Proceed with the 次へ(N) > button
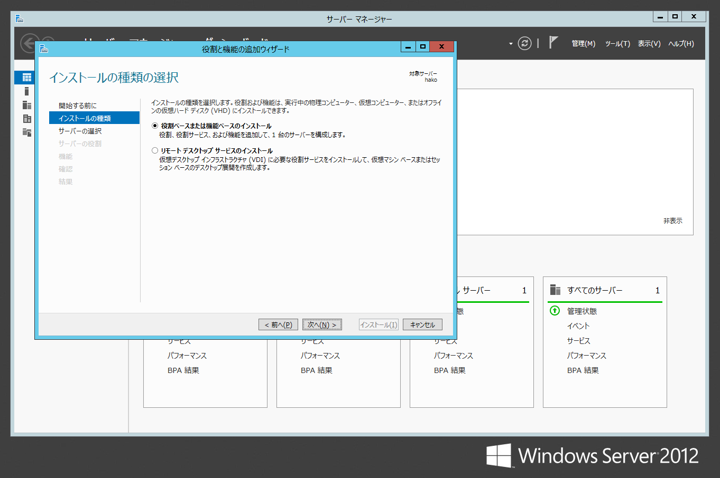Image resolution: width=720 pixels, height=478 pixels. [322, 325]
